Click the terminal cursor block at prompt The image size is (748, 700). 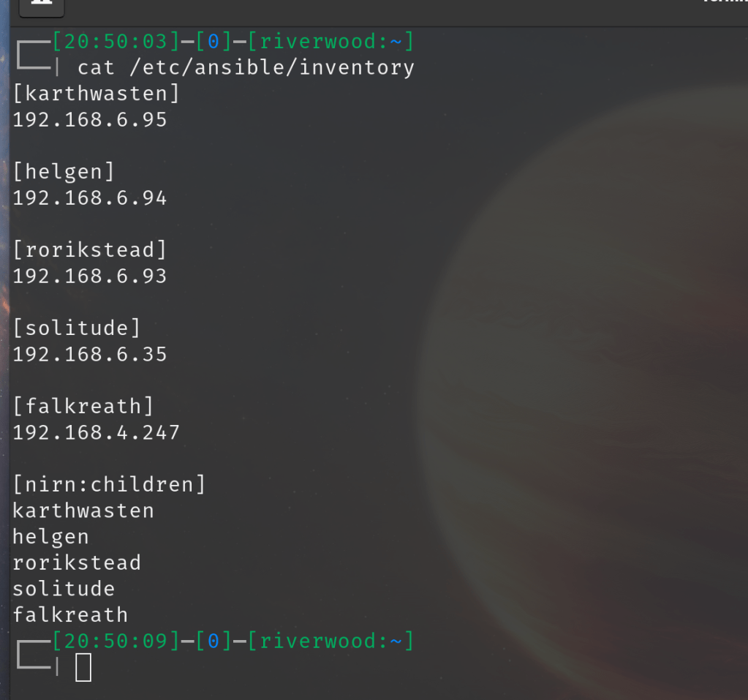click(x=83, y=667)
